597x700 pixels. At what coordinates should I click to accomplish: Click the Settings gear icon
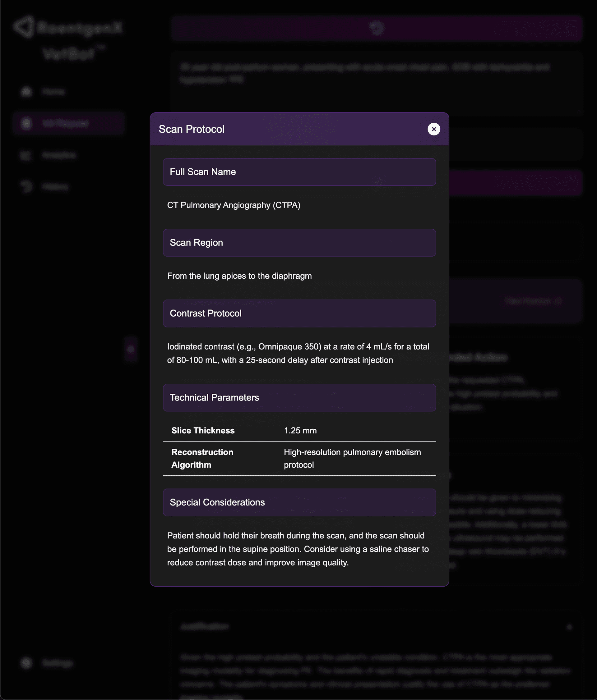(26, 663)
